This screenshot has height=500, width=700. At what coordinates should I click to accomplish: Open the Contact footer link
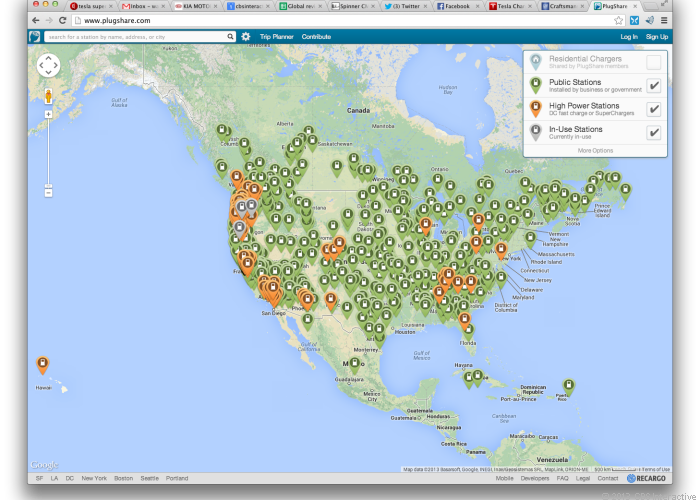pos(608,478)
